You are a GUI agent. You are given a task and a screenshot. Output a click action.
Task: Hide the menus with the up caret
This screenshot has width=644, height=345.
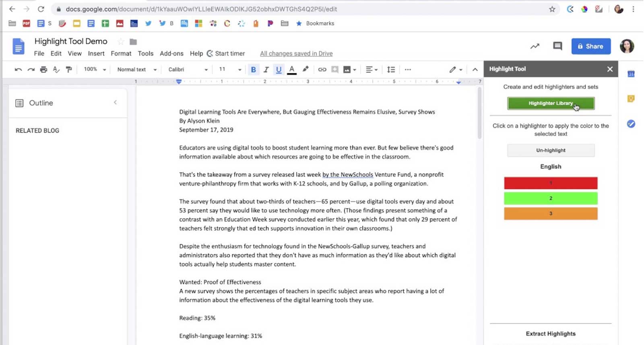[x=475, y=70]
